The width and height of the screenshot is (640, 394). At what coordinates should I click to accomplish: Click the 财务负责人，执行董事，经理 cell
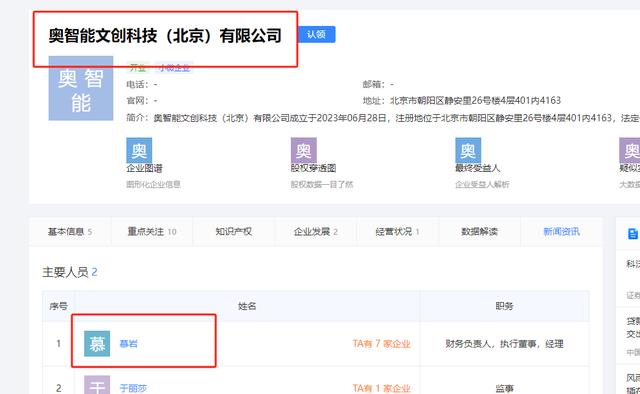pos(504,344)
